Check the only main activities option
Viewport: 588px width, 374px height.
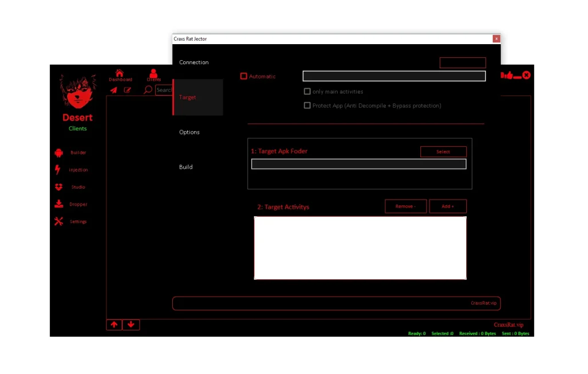[307, 91]
